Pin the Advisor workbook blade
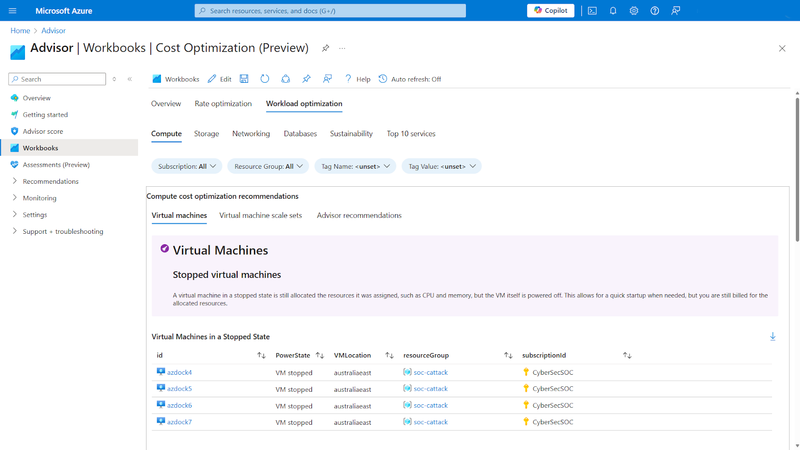This screenshot has width=800, height=450. (326, 48)
